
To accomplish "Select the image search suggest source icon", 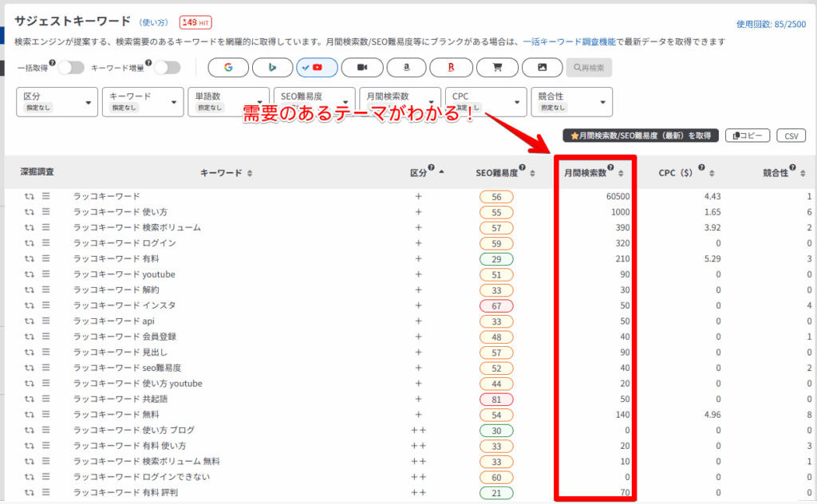I will 542,67.
